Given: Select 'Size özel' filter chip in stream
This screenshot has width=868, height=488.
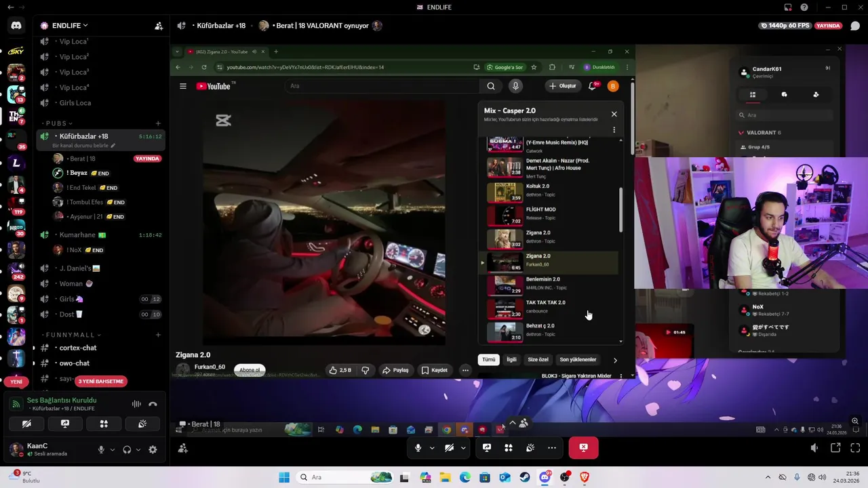Looking at the screenshot, I should point(538,360).
